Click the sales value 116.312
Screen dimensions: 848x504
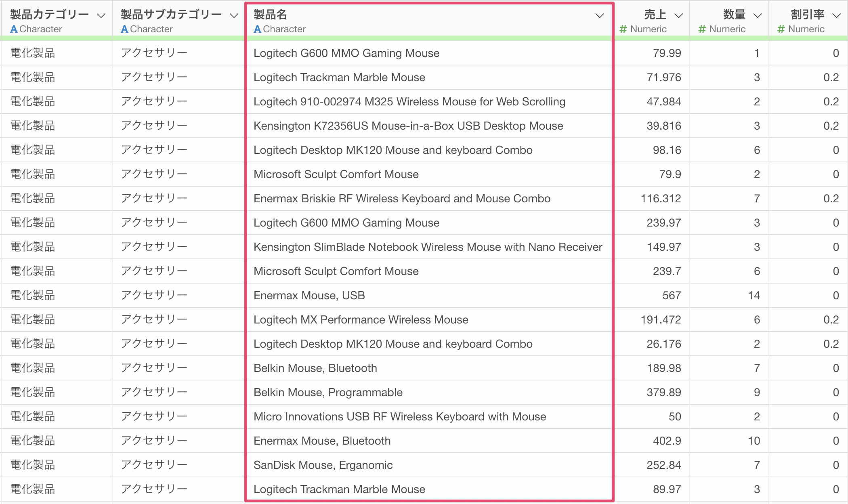tap(661, 199)
